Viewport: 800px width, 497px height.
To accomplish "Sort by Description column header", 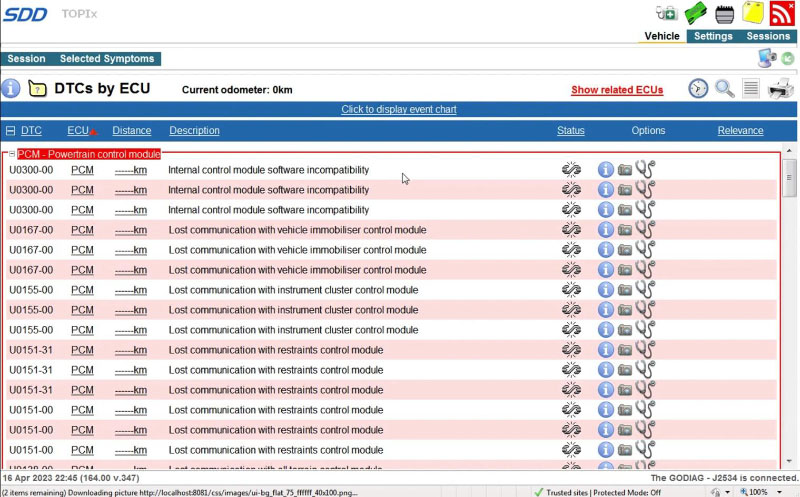I will click(x=194, y=131).
